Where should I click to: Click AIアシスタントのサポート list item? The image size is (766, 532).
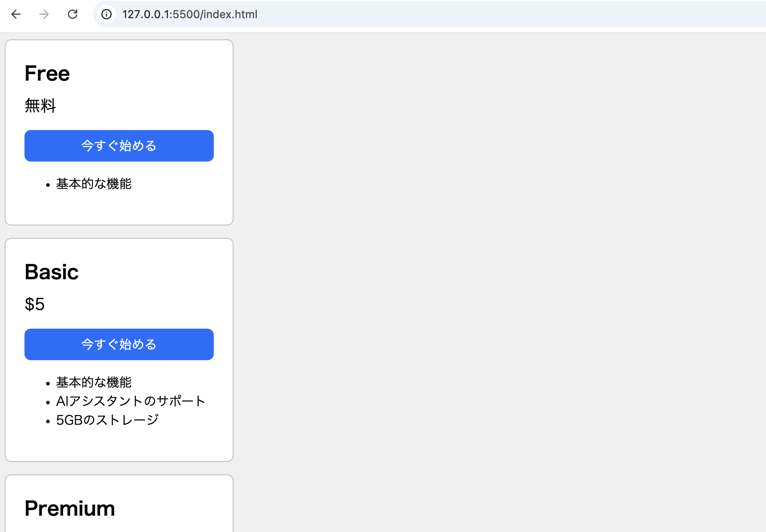[130, 401]
